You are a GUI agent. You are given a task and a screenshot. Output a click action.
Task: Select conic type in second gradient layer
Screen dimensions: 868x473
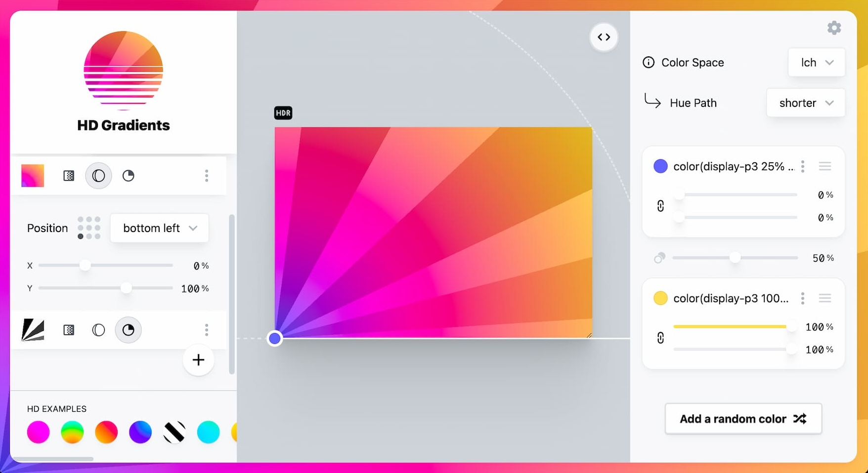click(x=129, y=330)
